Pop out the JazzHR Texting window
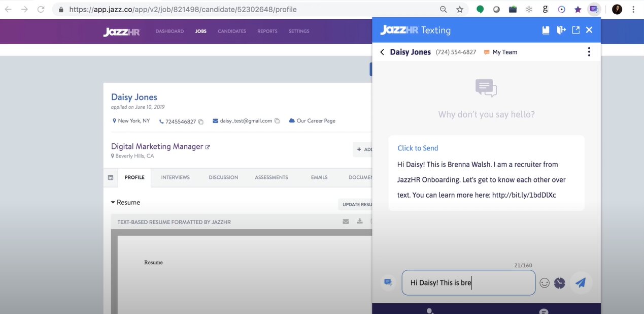 click(575, 30)
